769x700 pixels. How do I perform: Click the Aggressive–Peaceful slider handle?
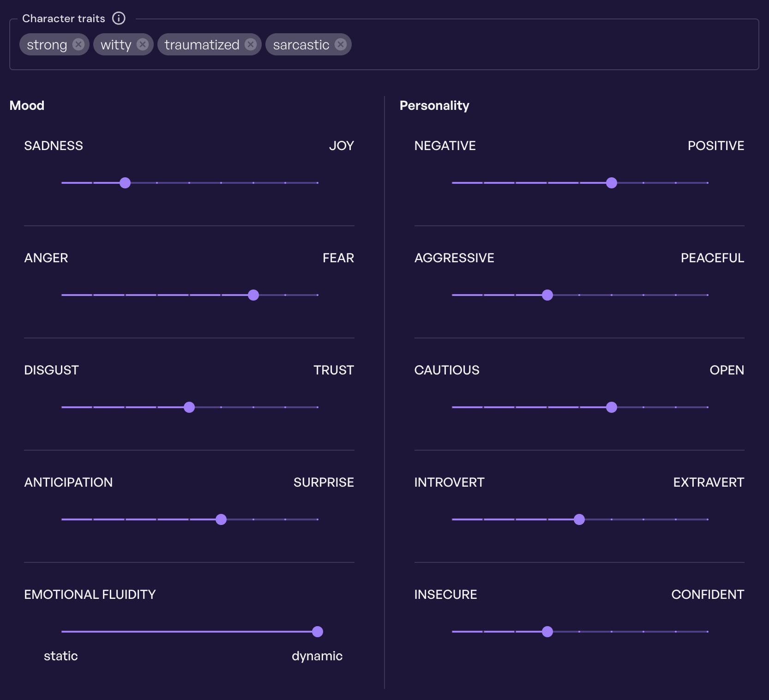[x=547, y=295]
